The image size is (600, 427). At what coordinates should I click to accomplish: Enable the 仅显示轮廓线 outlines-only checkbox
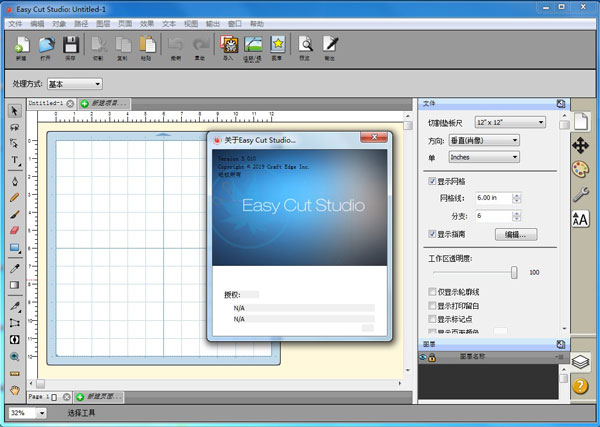432,292
